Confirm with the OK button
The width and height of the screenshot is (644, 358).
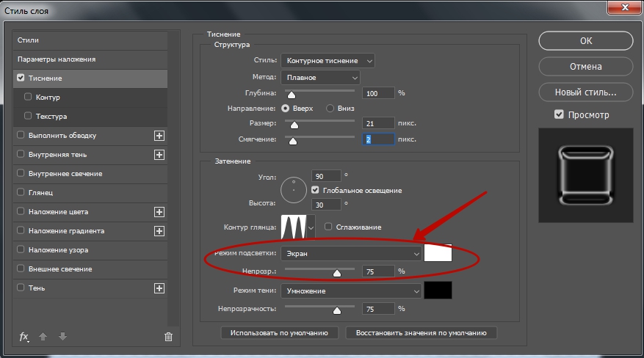pyautogui.click(x=586, y=41)
